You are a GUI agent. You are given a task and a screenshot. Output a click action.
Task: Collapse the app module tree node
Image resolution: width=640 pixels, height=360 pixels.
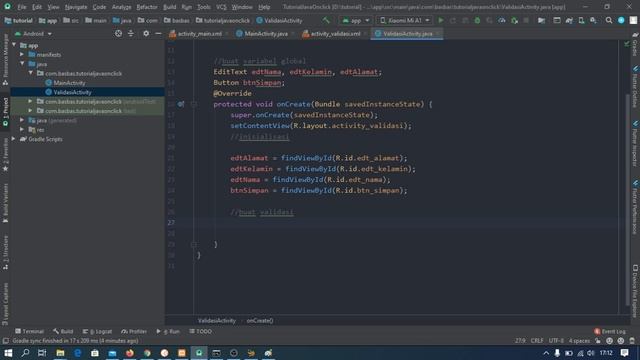[x=14, y=45]
